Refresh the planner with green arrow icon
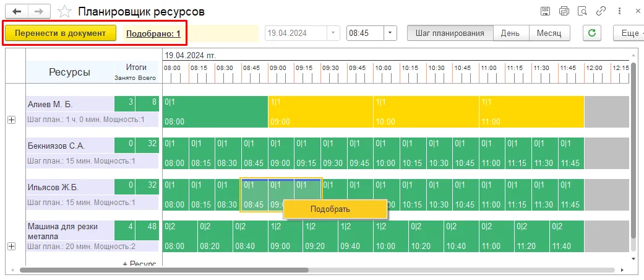Image resolution: width=644 pixels, height=280 pixels. (x=592, y=33)
